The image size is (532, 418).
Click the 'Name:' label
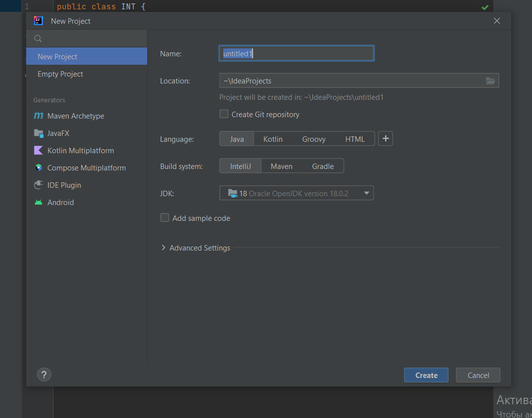click(x=170, y=53)
